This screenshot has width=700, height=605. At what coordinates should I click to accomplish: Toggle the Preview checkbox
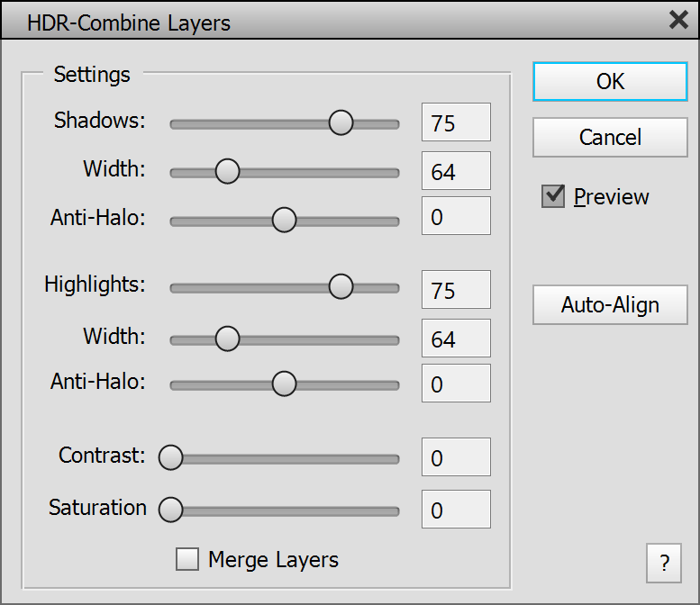553,196
